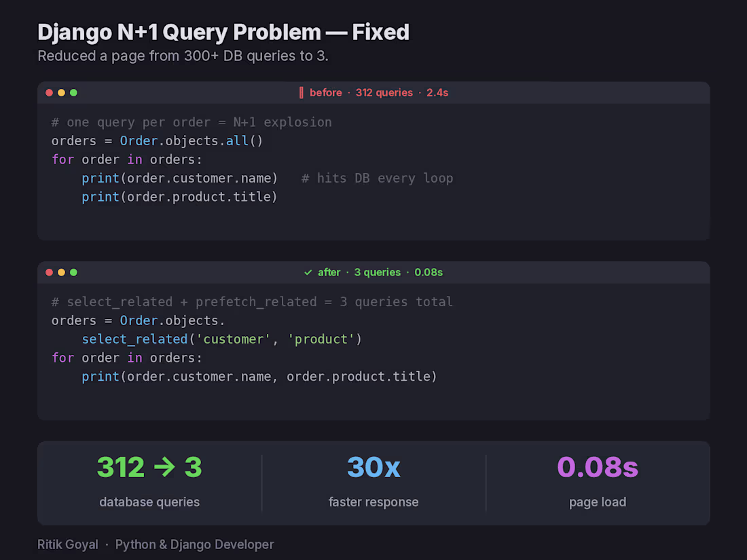Click the red bar marker beside before
Viewport: 747px width, 560px height.
coord(301,93)
